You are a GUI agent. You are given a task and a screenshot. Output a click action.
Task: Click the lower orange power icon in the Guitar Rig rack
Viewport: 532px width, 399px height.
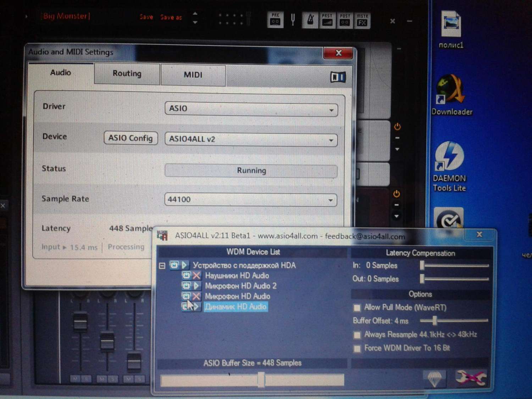397,194
